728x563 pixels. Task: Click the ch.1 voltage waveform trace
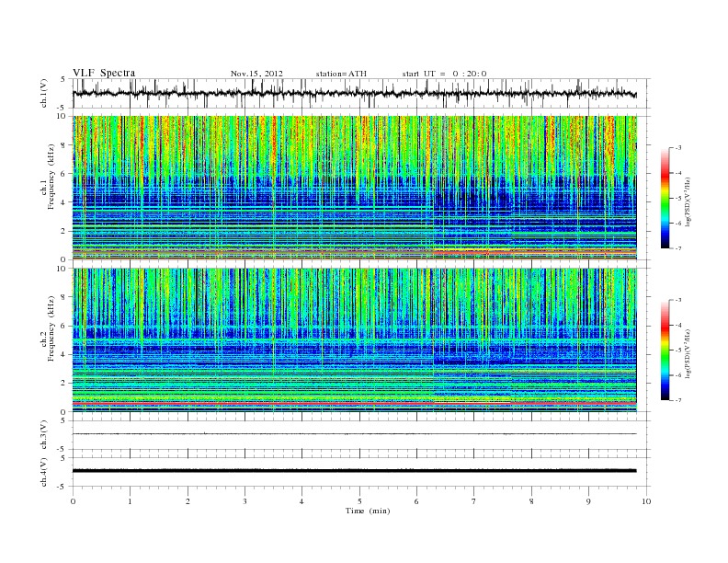tap(355, 93)
